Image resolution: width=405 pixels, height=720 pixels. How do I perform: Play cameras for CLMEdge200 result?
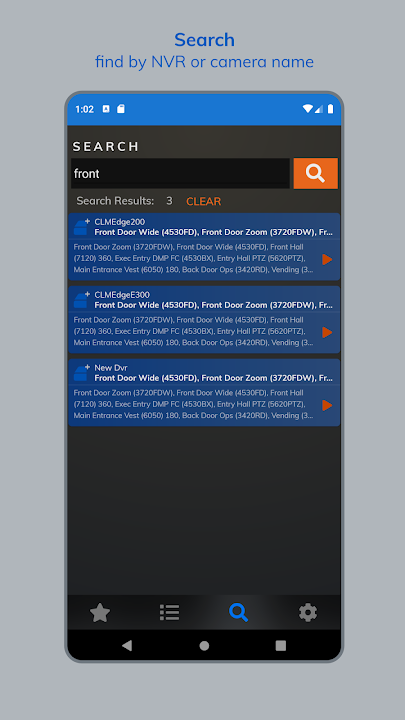[327, 259]
